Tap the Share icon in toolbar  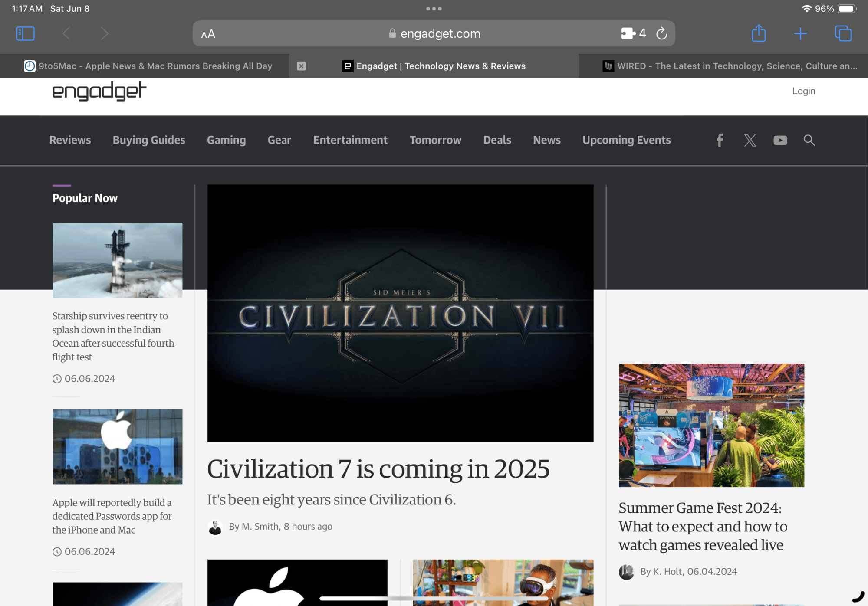click(x=758, y=33)
